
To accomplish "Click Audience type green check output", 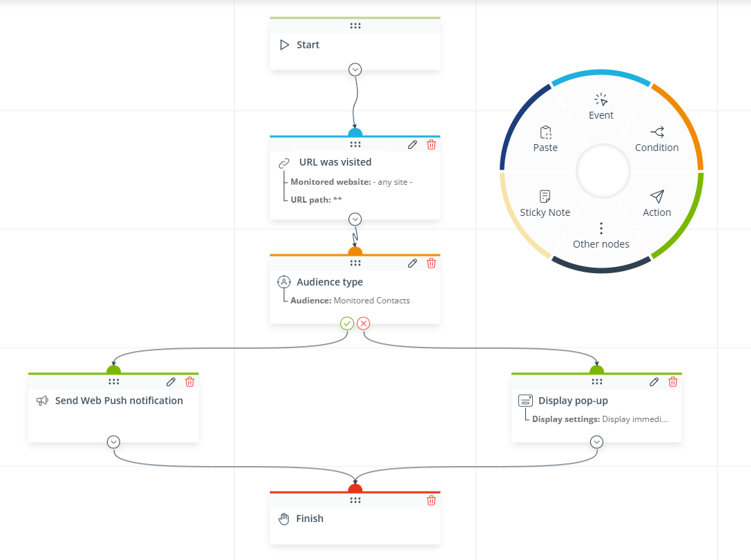I will click(x=347, y=323).
